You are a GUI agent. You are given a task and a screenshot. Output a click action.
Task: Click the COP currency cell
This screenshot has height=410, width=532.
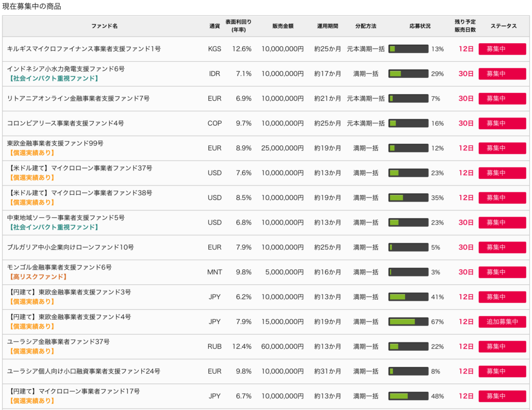(x=215, y=123)
